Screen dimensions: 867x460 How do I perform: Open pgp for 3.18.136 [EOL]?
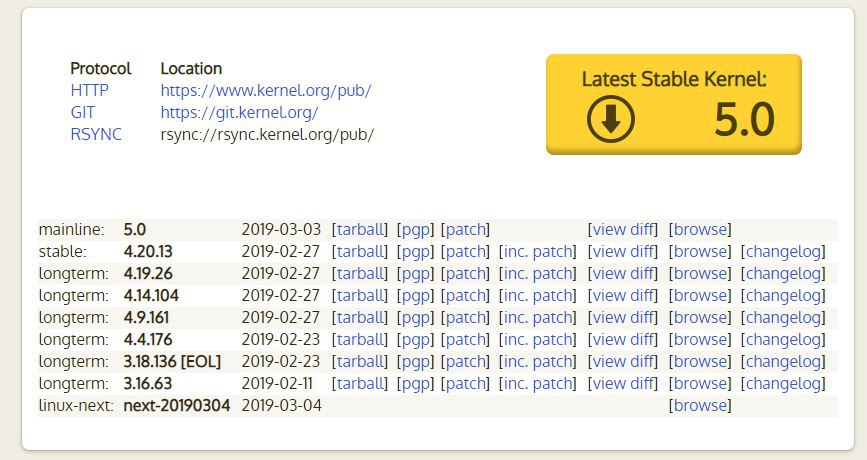415,362
